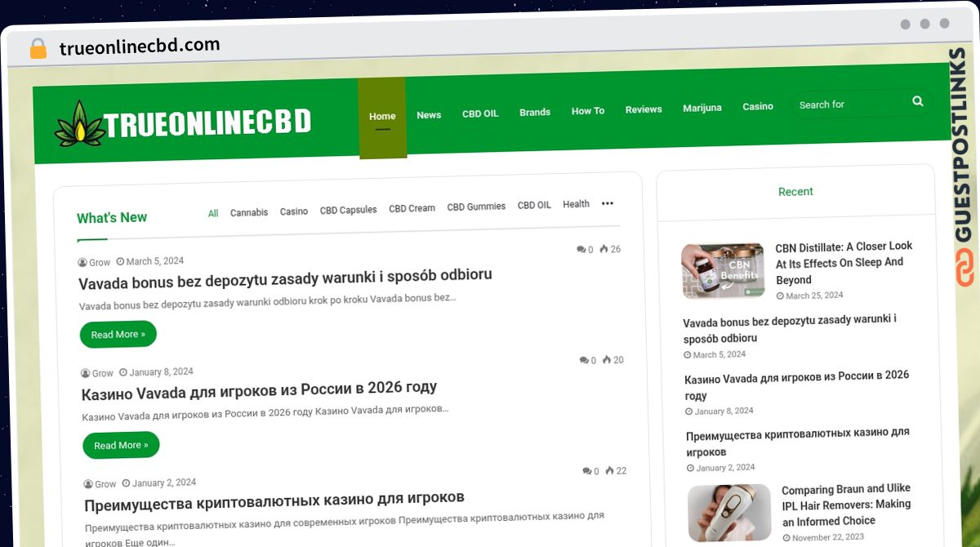Image resolution: width=980 pixels, height=547 pixels.
Task: Open the Reviews menu item
Action: 644,109
